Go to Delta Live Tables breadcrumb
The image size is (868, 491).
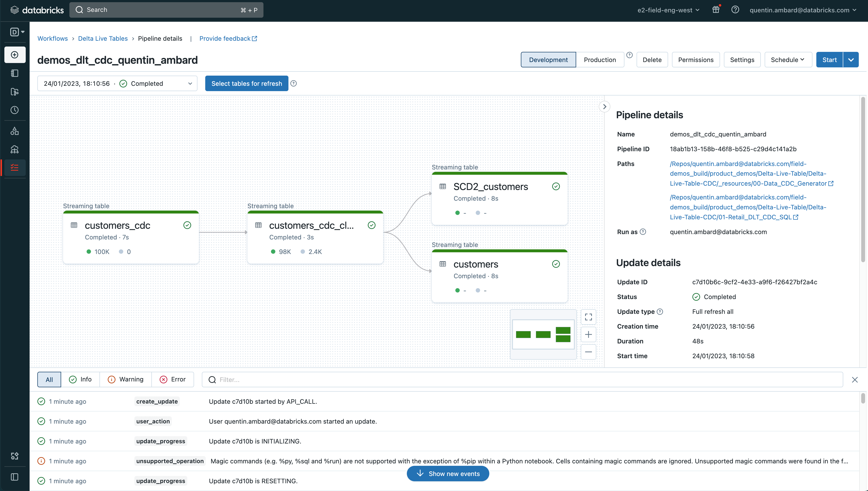click(103, 39)
